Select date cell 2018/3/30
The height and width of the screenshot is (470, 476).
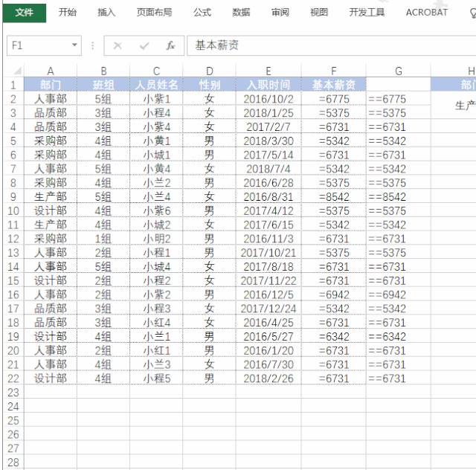pos(268,141)
